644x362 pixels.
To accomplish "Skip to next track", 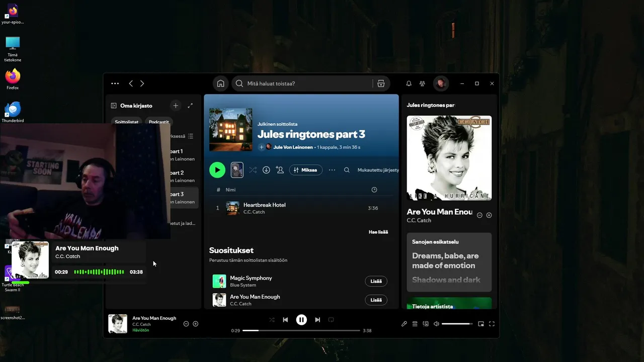I will coord(317,320).
